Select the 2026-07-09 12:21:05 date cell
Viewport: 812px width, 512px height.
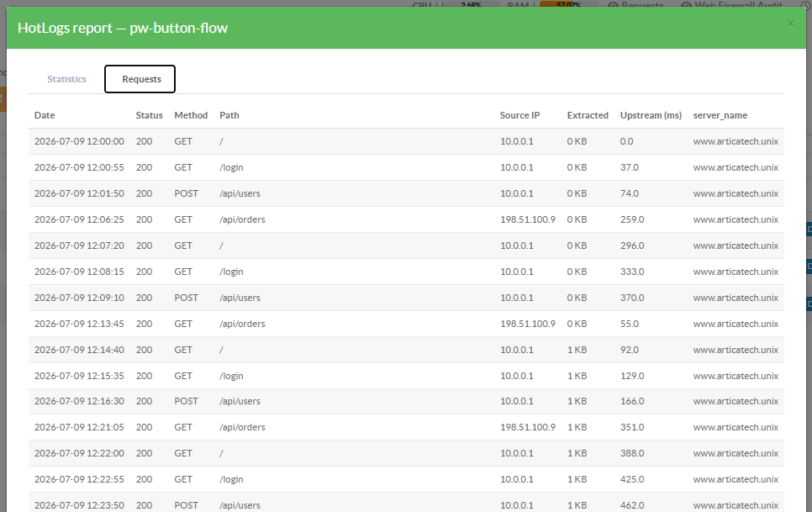(79, 428)
